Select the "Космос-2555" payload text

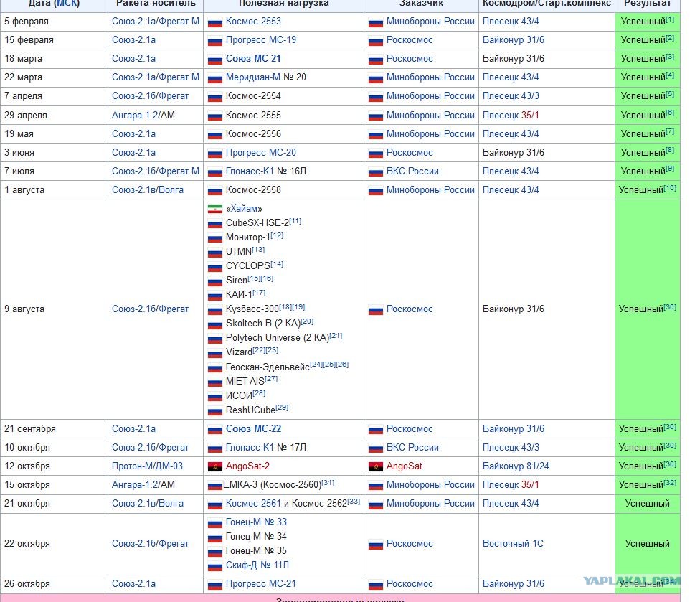click(253, 116)
